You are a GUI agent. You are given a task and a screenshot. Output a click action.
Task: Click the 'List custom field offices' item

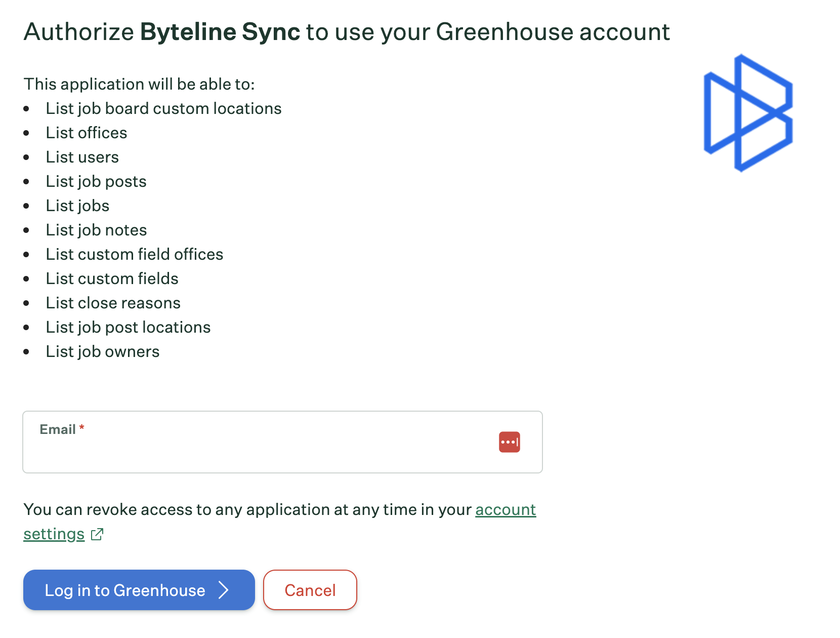click(x=135, y=254)
